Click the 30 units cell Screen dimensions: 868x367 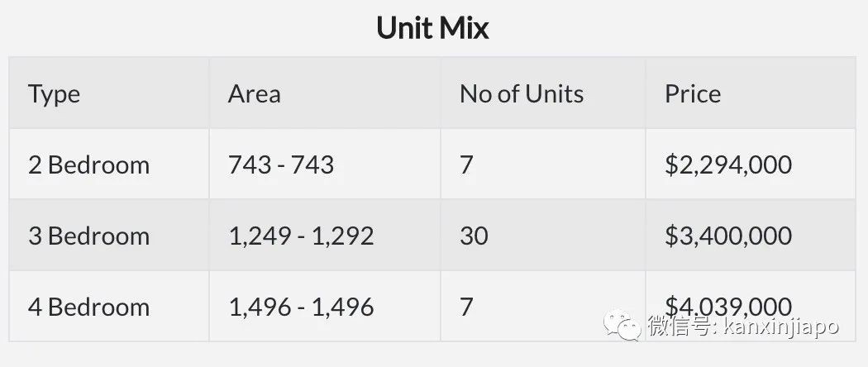tap(474, 236)
